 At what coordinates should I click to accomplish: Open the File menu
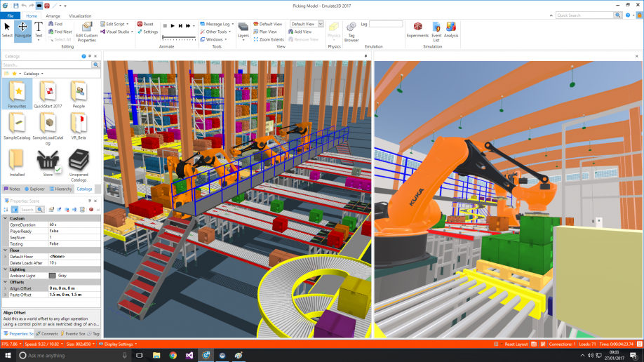pyautogui.click(x=11, y=16)
